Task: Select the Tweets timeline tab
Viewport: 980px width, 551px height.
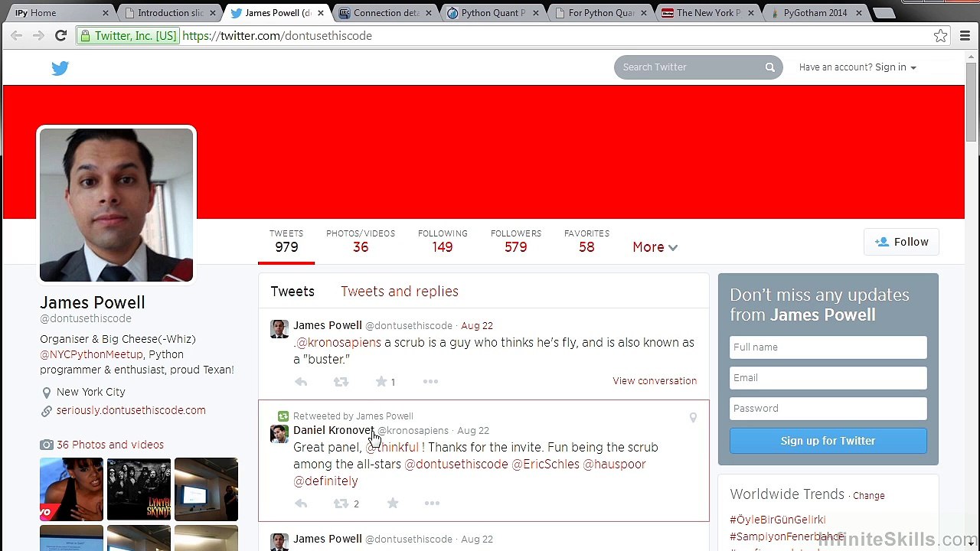Action: click(292, 292)
